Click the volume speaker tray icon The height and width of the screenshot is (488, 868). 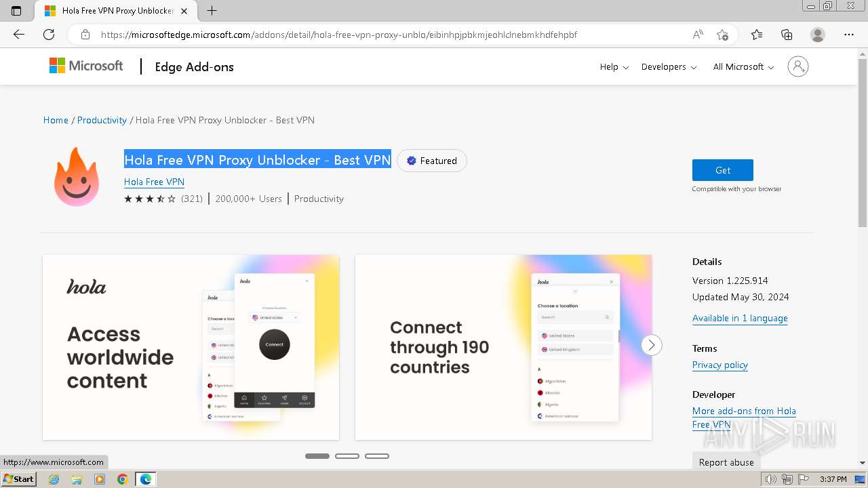(770, 479)
